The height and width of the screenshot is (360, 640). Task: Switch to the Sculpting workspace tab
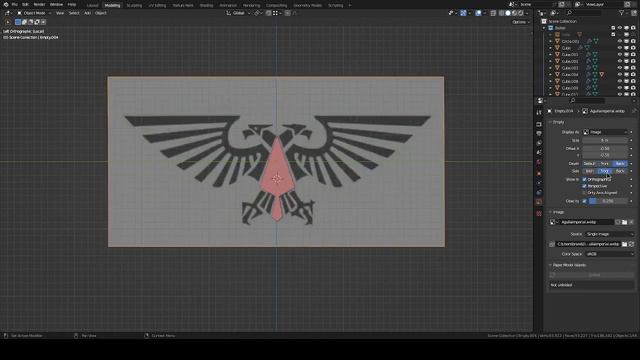pos(134,5)
